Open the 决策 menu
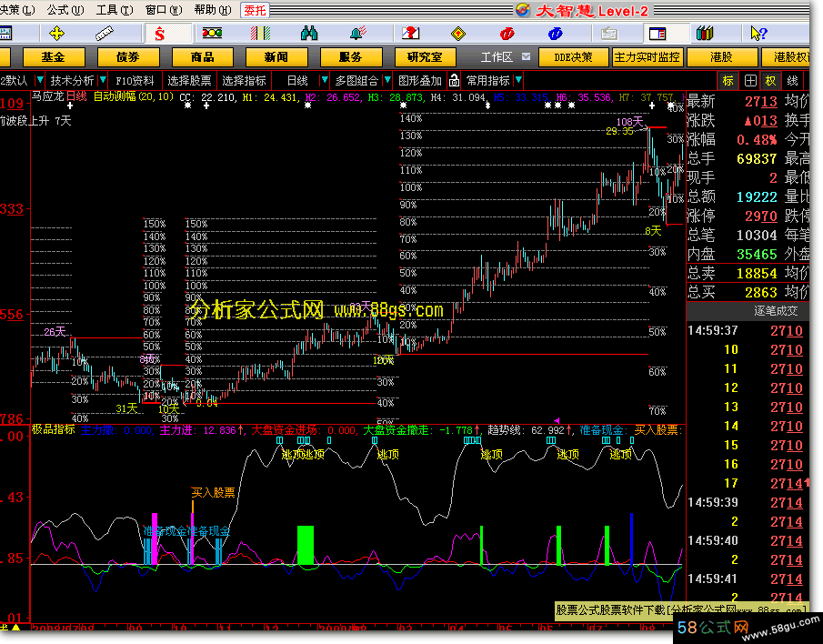 click(17, 10)
